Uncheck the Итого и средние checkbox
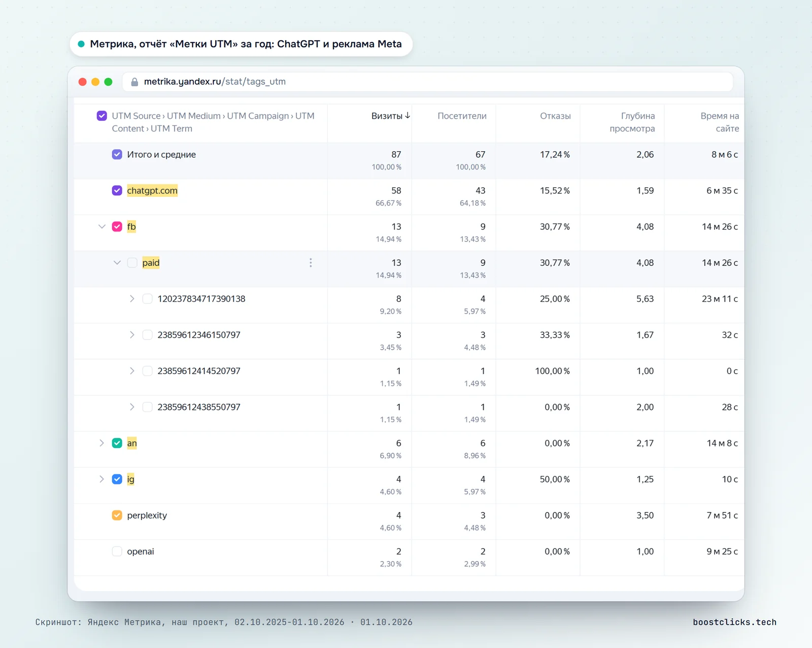Viewport: 812px width, 648px height. (x=117, y=154)
